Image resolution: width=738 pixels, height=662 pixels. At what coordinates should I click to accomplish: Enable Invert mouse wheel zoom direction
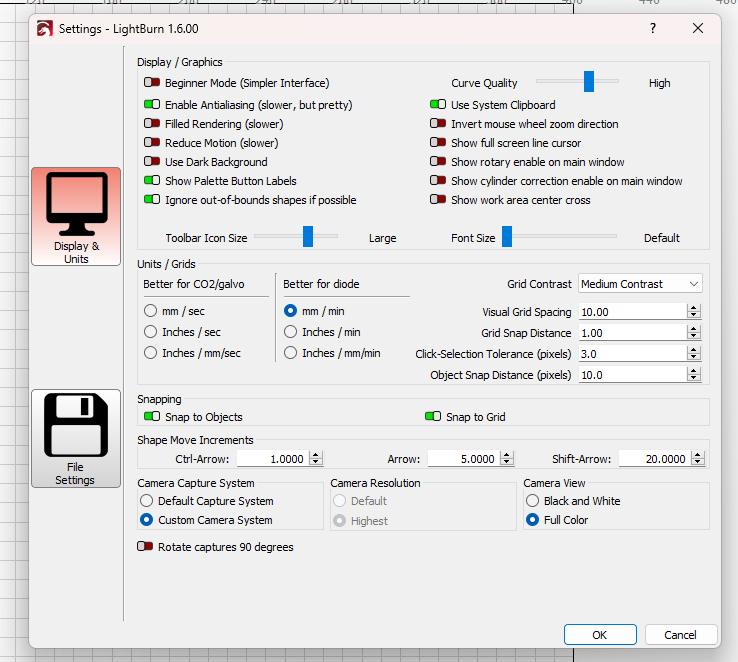[x=438, y=124]
